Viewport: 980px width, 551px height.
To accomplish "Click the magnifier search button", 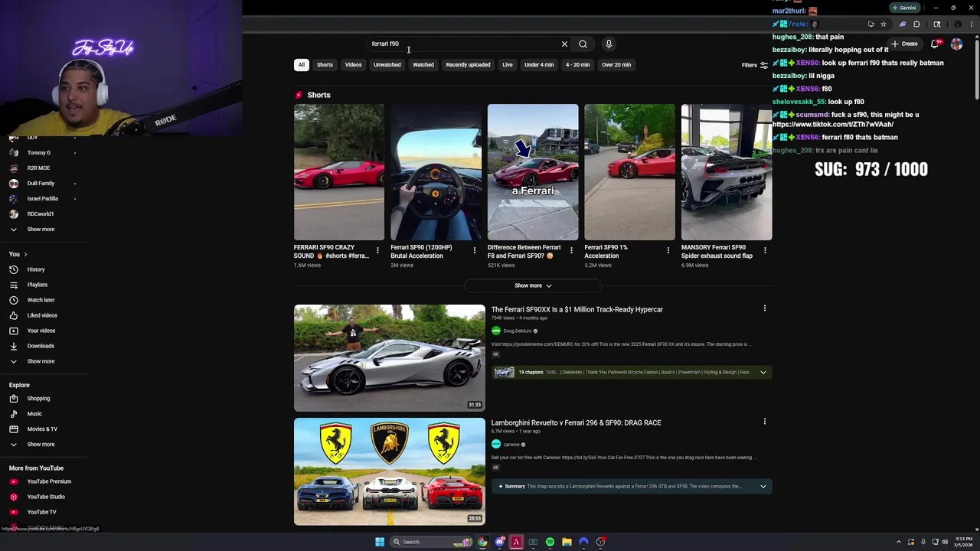I will [583, 44].
